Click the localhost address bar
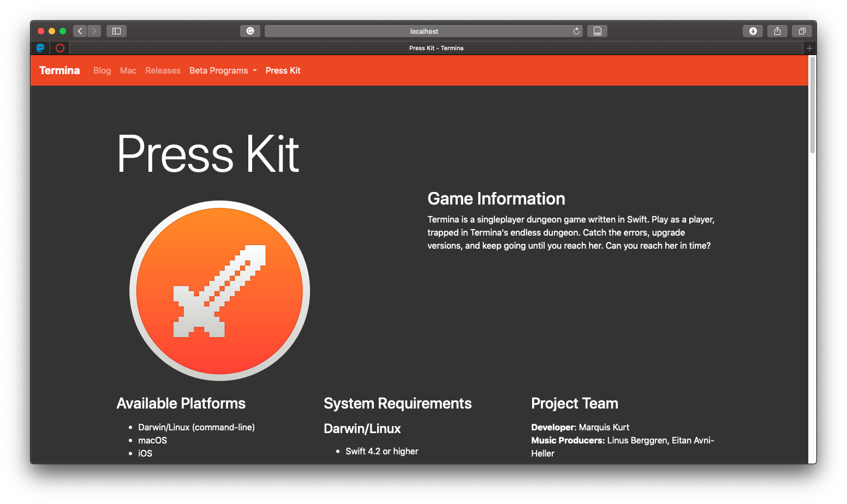 pos(423,31)
